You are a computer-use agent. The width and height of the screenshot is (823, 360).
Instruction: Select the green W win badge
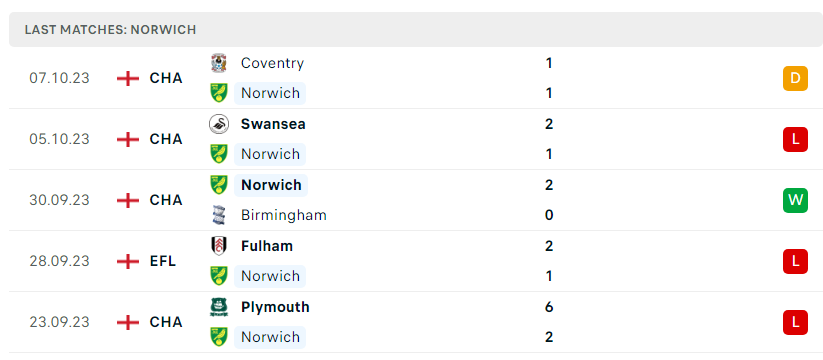pyautogui.click(x=795, y=200)
